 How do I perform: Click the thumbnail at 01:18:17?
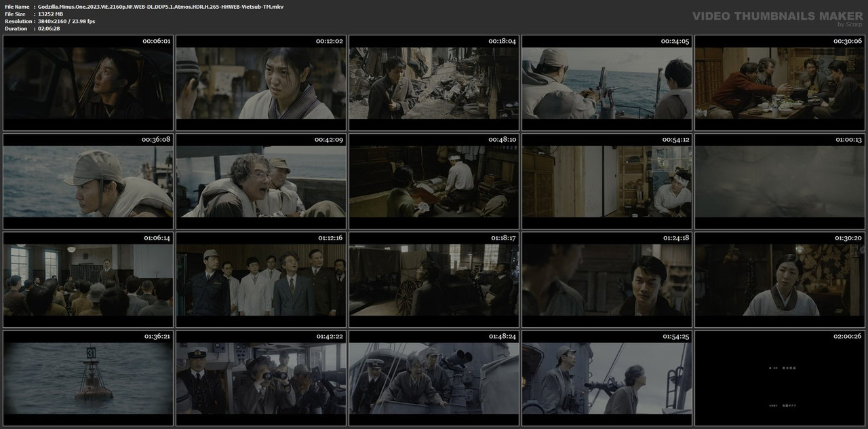[x=433, y=280]
